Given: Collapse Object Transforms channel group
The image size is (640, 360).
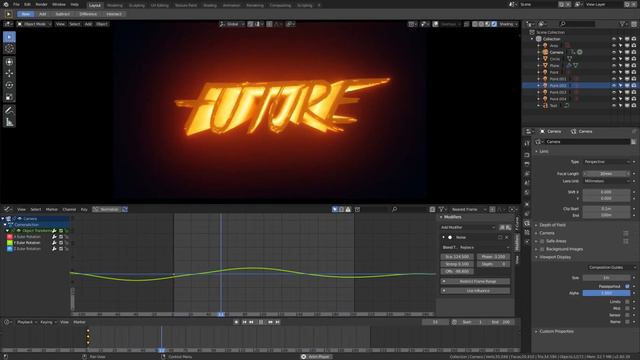Looking at the screenshot, I should pos(7,231).
